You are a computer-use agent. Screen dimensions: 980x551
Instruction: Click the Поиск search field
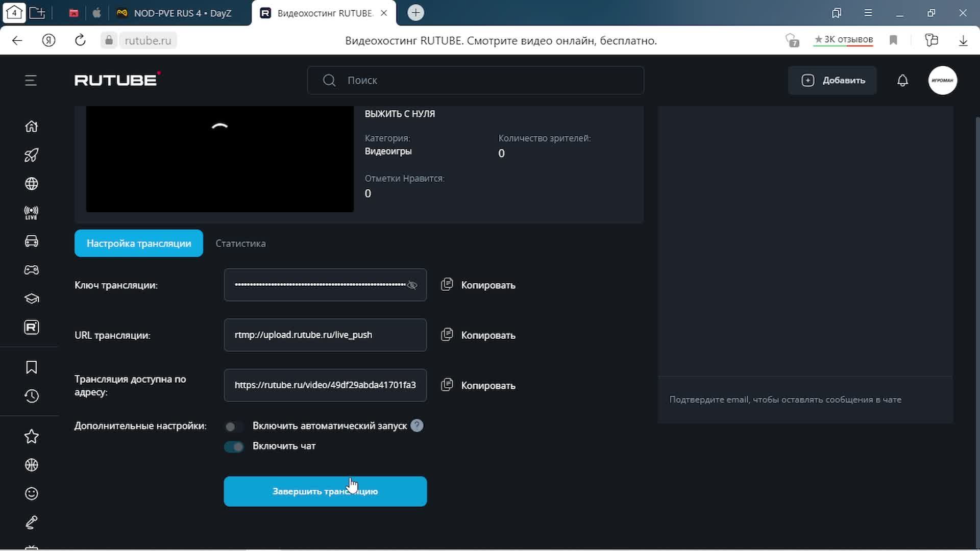[475, 81]
